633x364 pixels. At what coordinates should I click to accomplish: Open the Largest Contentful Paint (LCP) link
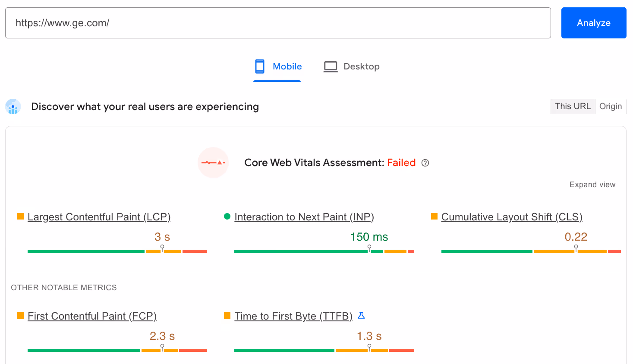coord(99,217)
